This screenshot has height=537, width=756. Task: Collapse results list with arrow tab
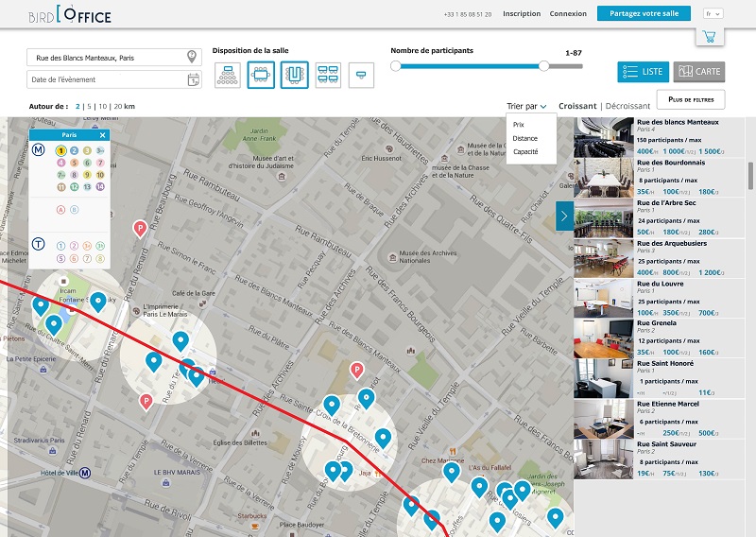pyautogui.click(x=564, y=216)
